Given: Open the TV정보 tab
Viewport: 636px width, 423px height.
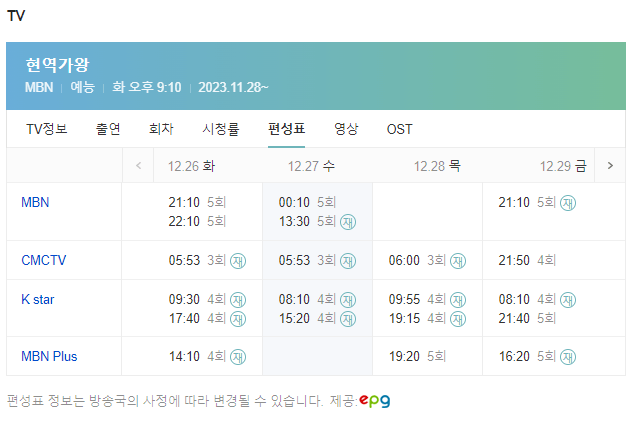Looking at the screenshot, I should pos(47,129).
